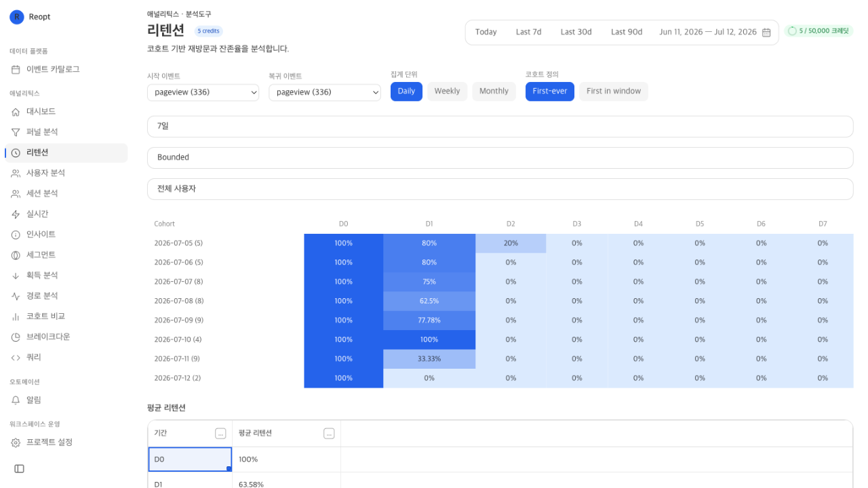This screenshot has width=868, height=488.
Task: Open the insights info icon
Action: click(16, 235)
